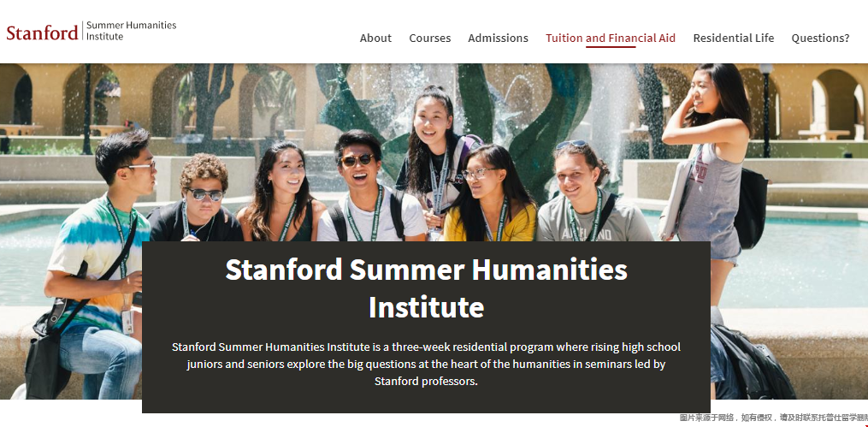The width and height of the screenshot is (868, 427).
Task: Click the Stanford wordmark logo
Action: point(42,33)
